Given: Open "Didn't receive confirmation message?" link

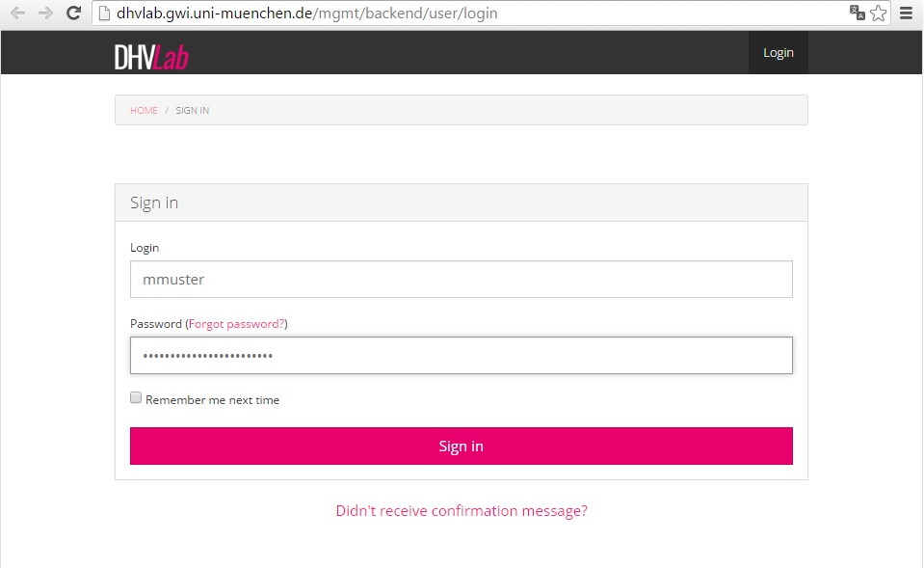Looking at the screenshot, I should 461,511.
